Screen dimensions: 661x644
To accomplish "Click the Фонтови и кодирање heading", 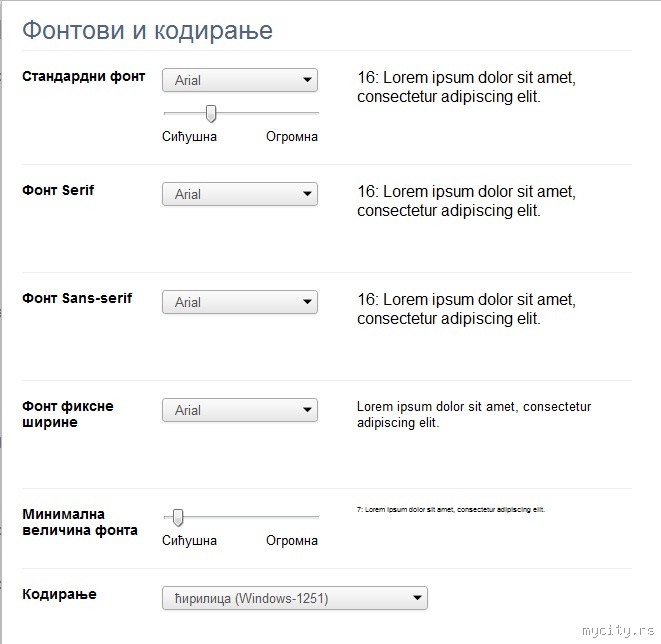I will pos(147,30).
